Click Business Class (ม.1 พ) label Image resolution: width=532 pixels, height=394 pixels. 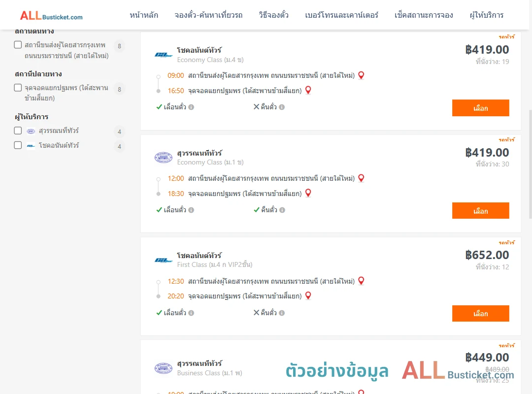click(x=210, y=373)
